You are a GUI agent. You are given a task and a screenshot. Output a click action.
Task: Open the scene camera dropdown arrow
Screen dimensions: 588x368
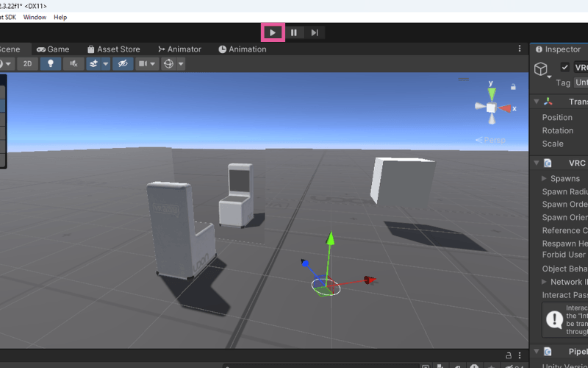pyautogui.click(x=153, y=64)
